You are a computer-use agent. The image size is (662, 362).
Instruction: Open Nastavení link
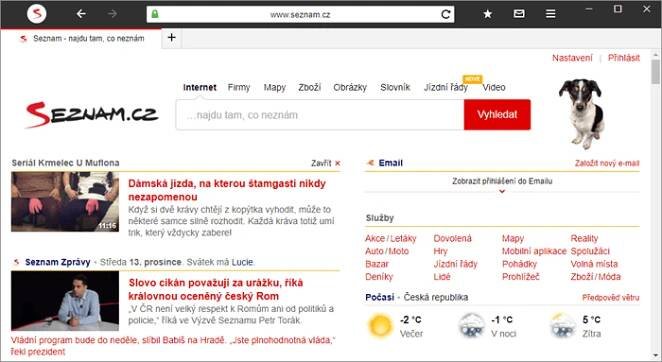click(x=572, y=58)
